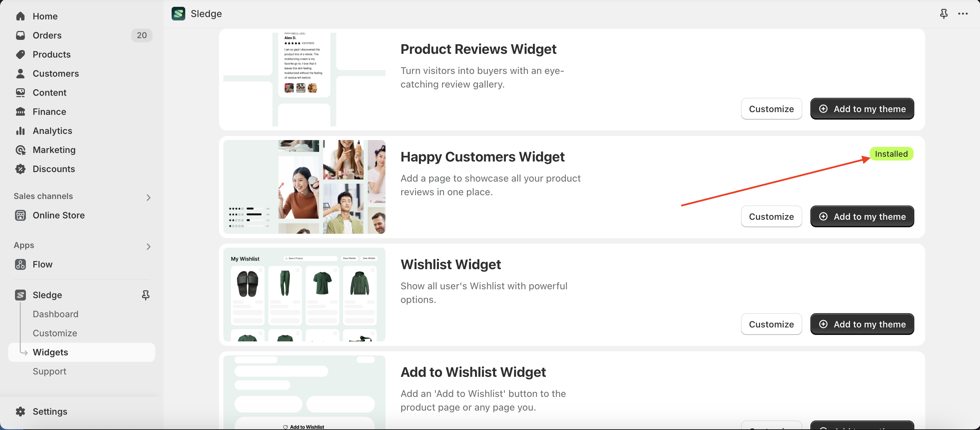Open the Customize submenu under Sledge
Screen dimensions: 980x430
point(55,333)
